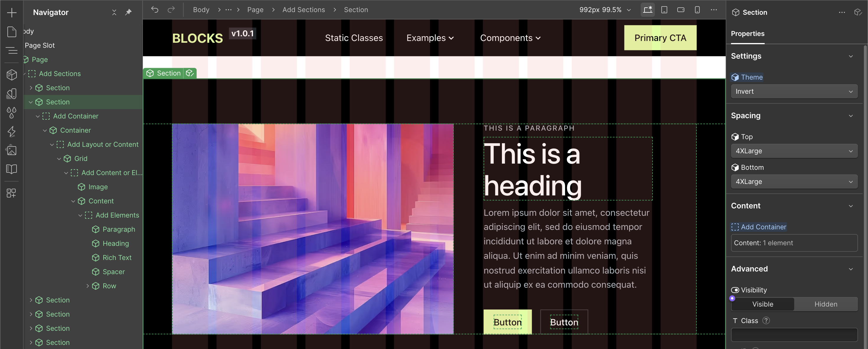Open the Components cube icon in sidebar
The width and height of the screenshot is (868, 349).
click(12, 75)
